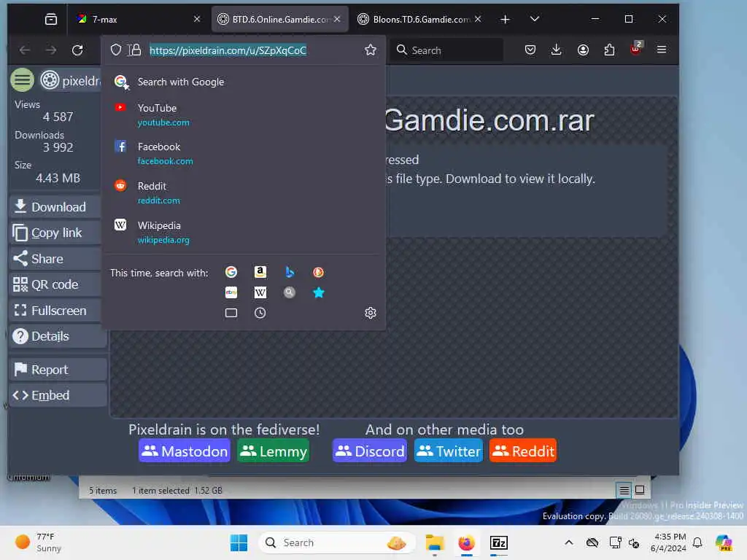Open weather widget showing 77°F Sunny

click(39, 542)
